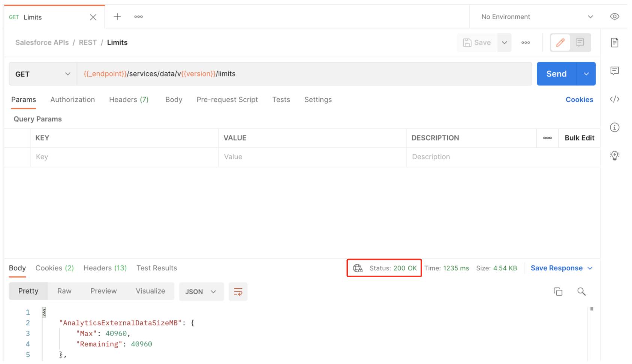632x364 pixels.
Task: Copy the response with copy icon
Action: (x=558, y=291)
